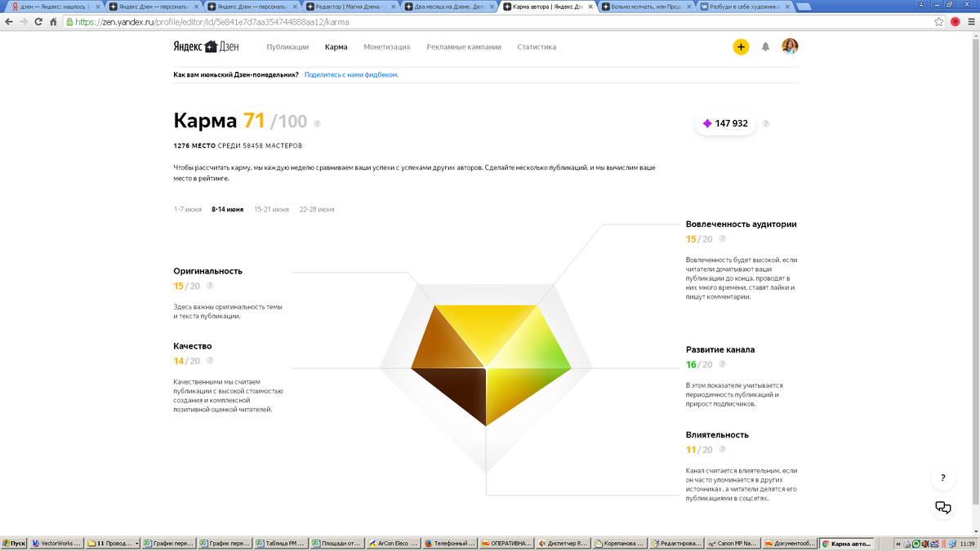This screenshot has width=980, height=551.
Task: Select the Карма tab in navigation
Action: pyautogui.click(x=336, y=47)
